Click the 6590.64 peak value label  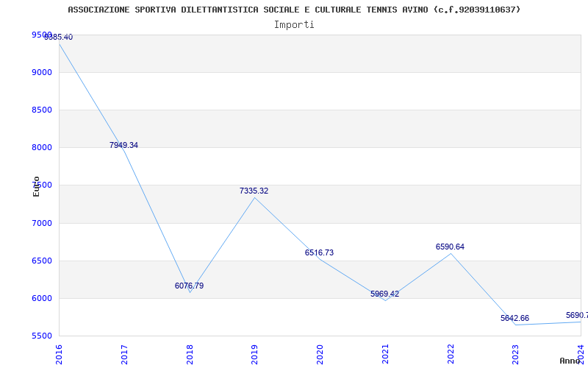[450, 247]
